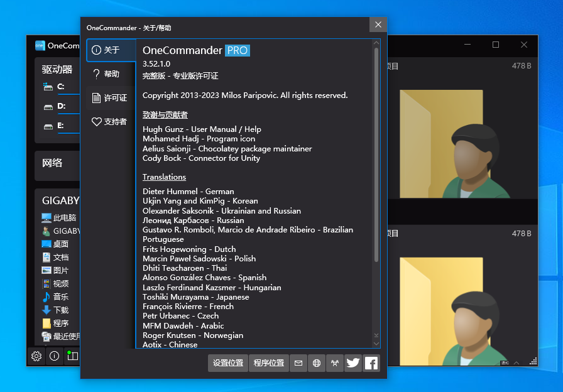
Task: Click the Twitter bird icon
Action: click(353, 363)
